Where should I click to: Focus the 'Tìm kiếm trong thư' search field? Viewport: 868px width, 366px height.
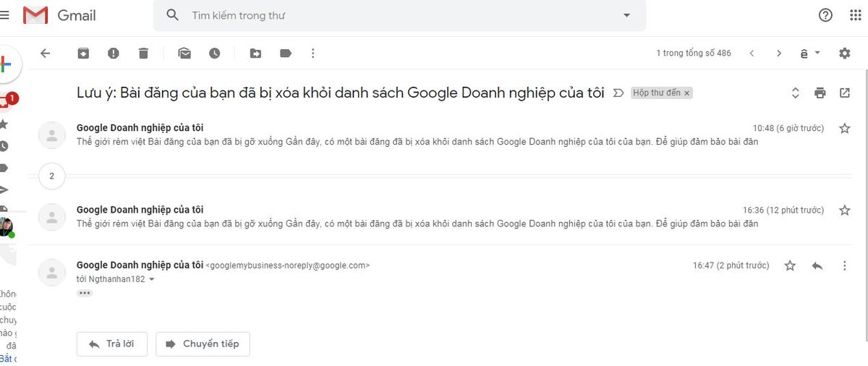pyautogui.click(x=398, y=15)
